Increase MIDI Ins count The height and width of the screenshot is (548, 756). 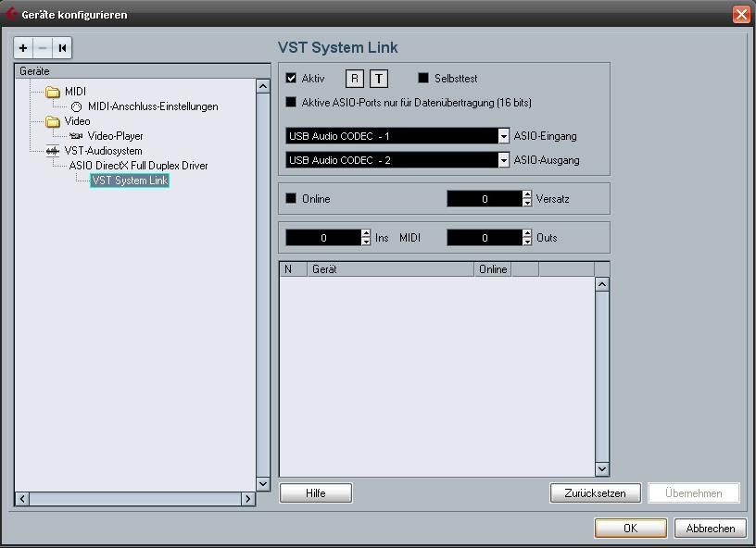coord(366,233)
